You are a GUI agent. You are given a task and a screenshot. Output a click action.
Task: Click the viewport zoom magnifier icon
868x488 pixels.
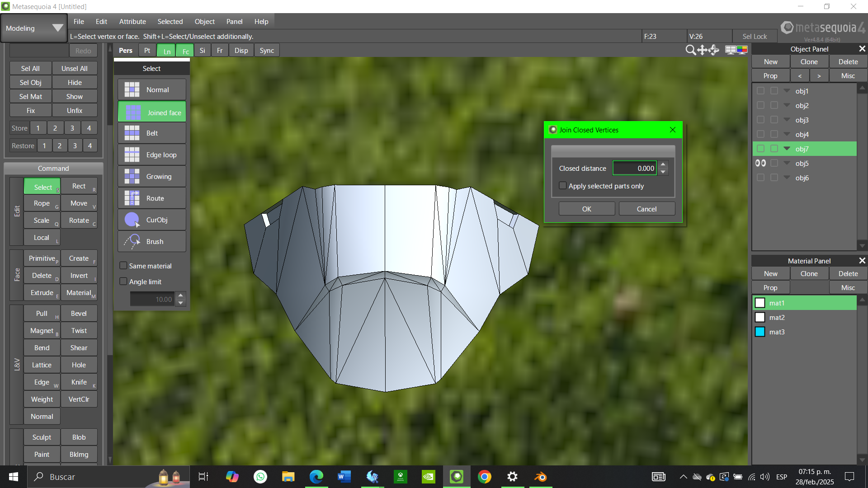pos(690,50)
